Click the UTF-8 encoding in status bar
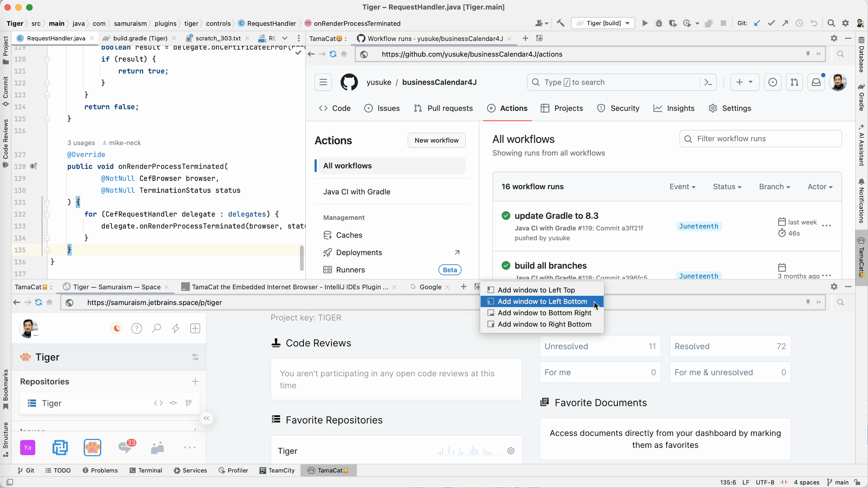 pyautogui.click(x=765, y=482)
